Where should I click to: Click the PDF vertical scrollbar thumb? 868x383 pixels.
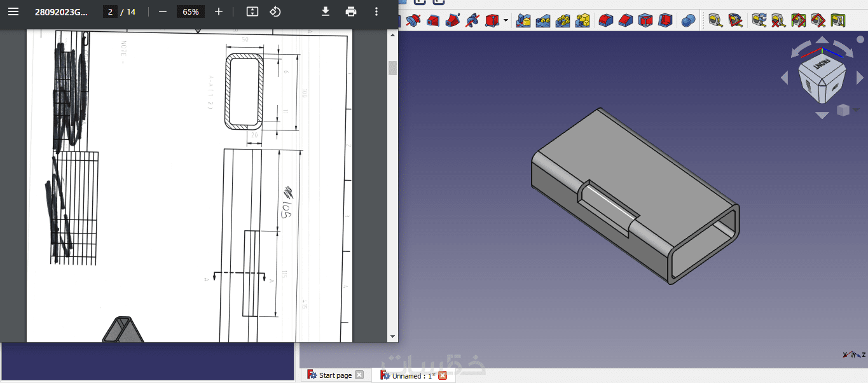point(392,68)
